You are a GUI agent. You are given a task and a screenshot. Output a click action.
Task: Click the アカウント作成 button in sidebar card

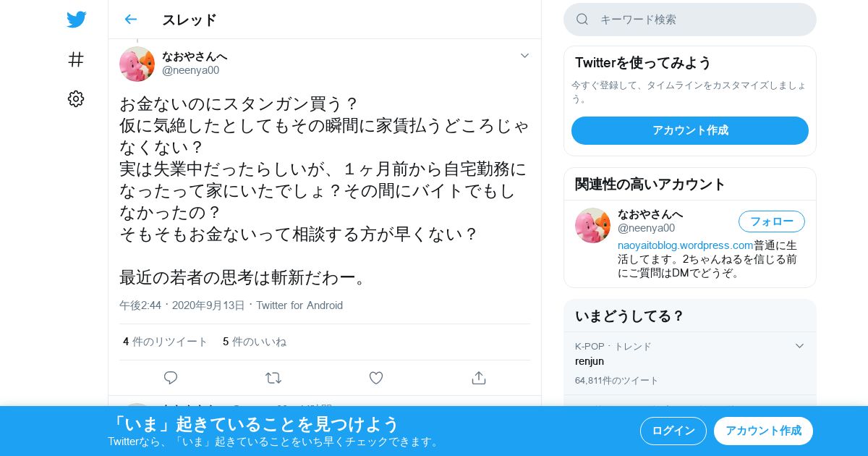[690, 130]
